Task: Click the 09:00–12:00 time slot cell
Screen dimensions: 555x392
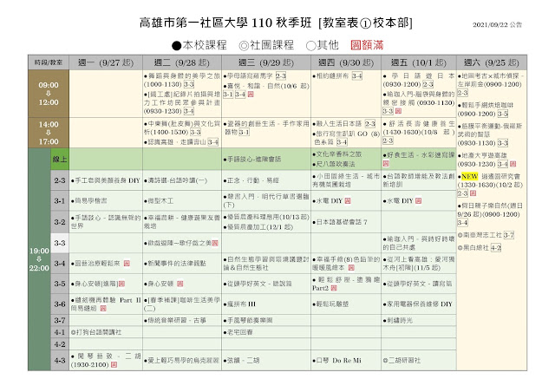Action: click(x=49, y=94)
